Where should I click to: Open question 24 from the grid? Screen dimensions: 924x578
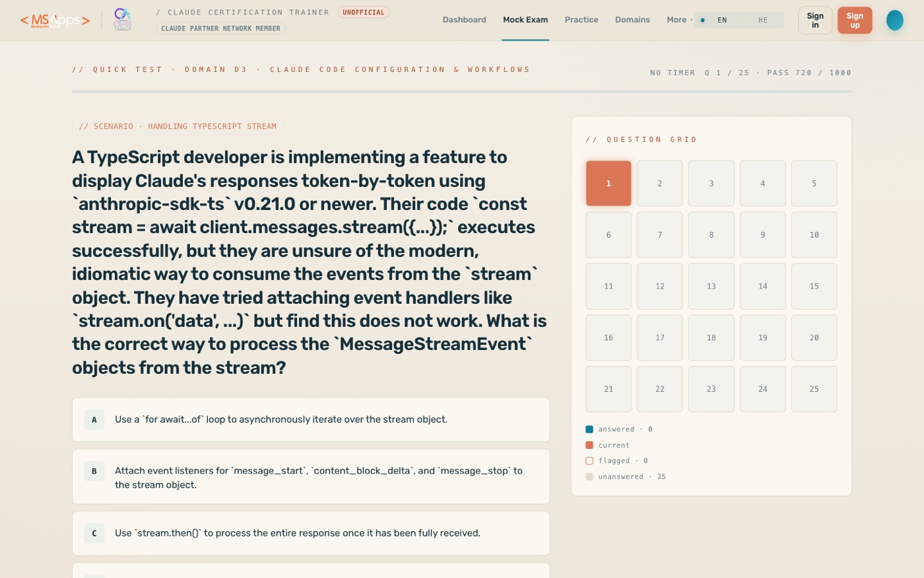tap(763, 390)
